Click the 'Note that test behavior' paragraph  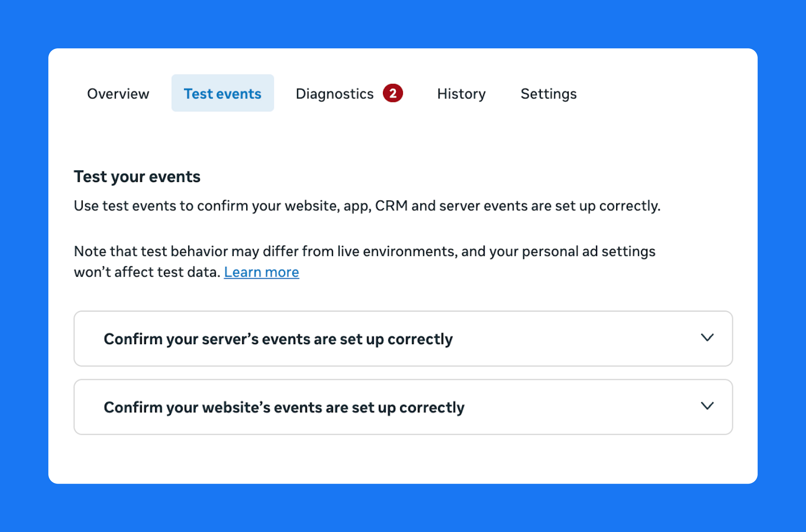[364, 251]
